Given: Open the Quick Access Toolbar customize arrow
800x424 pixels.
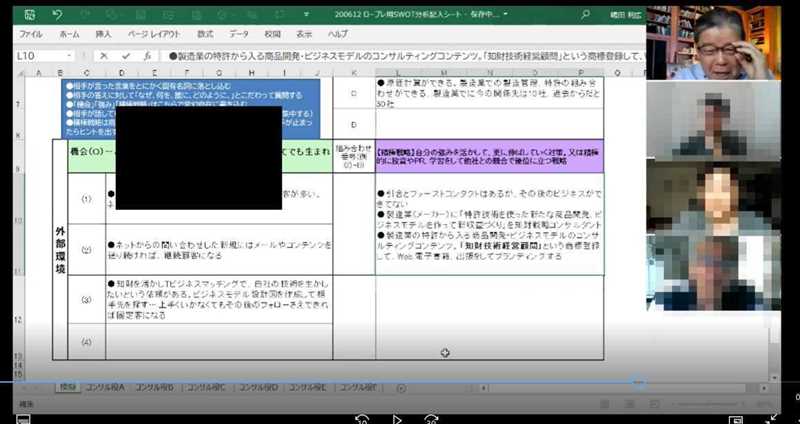Looking at the screenshot, I should (306, 15).
